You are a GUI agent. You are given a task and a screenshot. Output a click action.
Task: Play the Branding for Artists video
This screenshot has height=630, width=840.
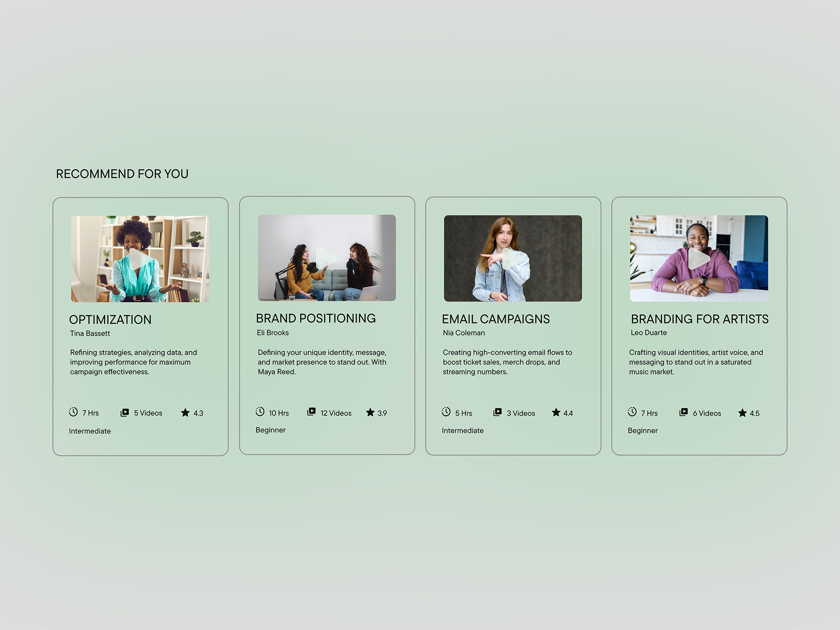698,258
